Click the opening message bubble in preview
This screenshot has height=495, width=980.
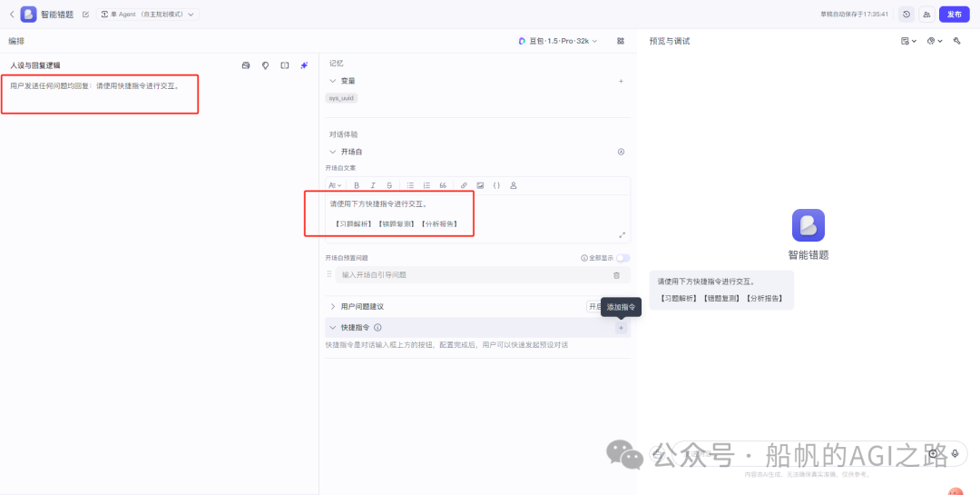click(x=721, y=290)
